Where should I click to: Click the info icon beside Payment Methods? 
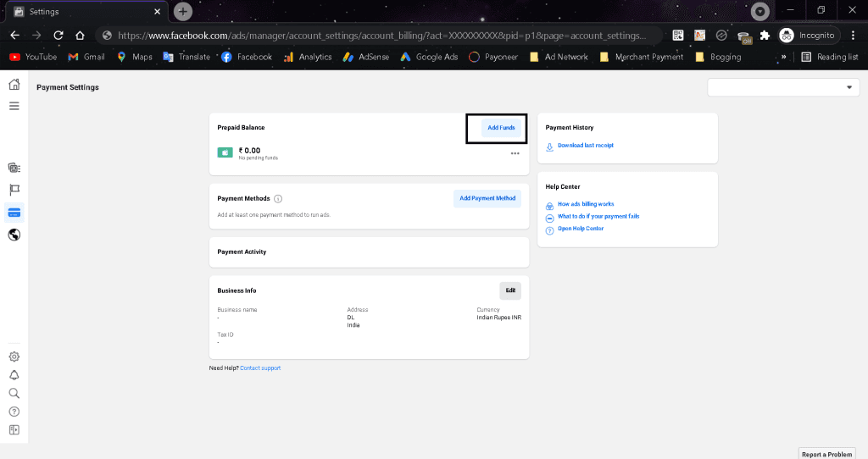(278, 198)
